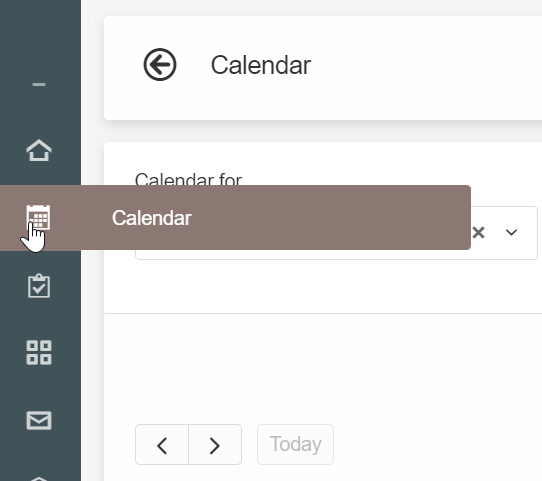542x481 pixels.
Task: Open the Mail envelope icon in the sidebar
Action: pyautogui.click(x=39, y=420)
